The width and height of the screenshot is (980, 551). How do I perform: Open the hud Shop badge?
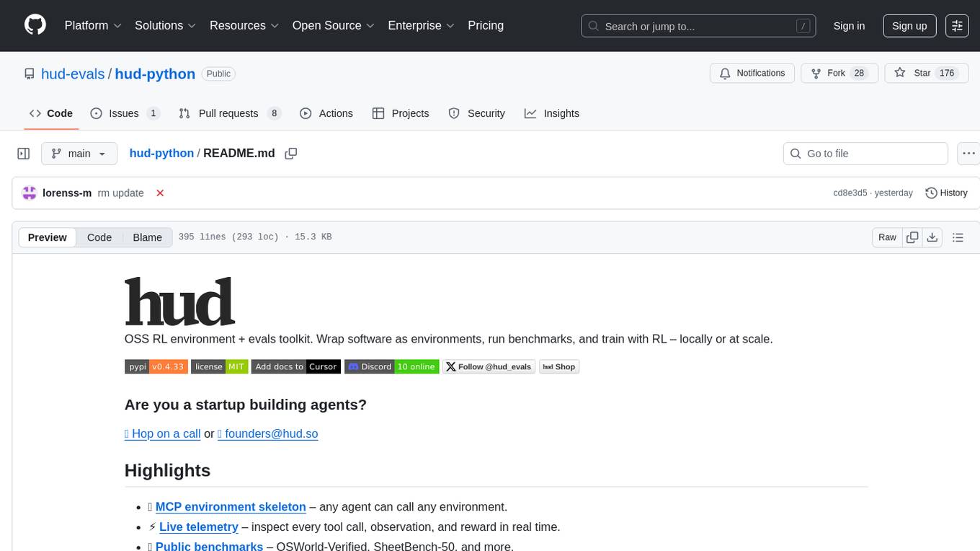pos(559,366)
